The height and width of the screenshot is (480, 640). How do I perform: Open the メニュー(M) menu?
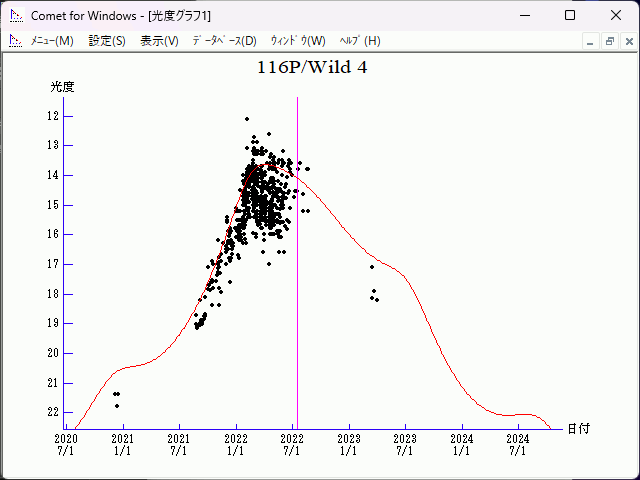coord(52,41)
